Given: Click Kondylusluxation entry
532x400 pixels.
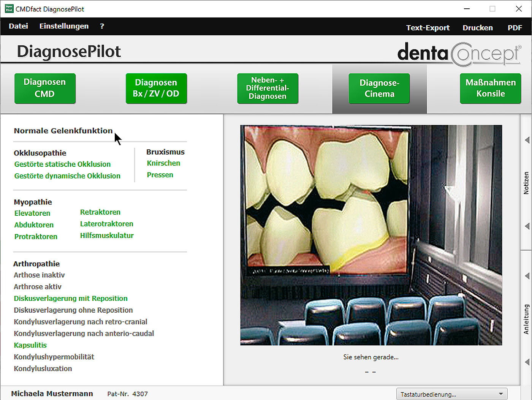Looking at the screenshot, I should pos(43,369).
